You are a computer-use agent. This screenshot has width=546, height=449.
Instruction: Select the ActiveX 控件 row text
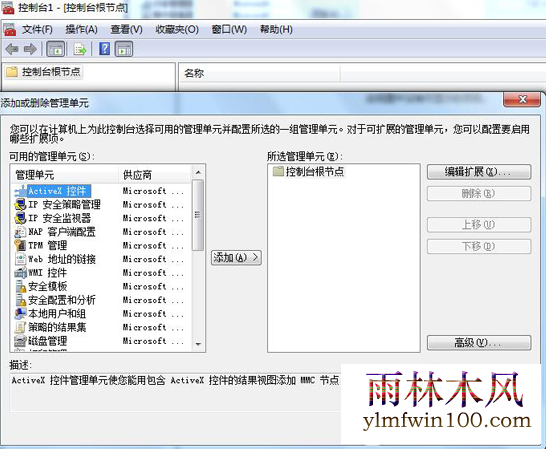[x=59, y=191]
